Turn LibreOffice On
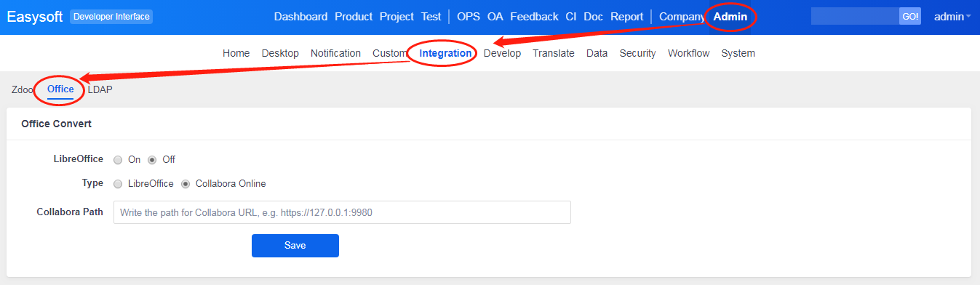The height and width of the screenshot is (285, 980). pyautogui.click(x=118, y=160)
